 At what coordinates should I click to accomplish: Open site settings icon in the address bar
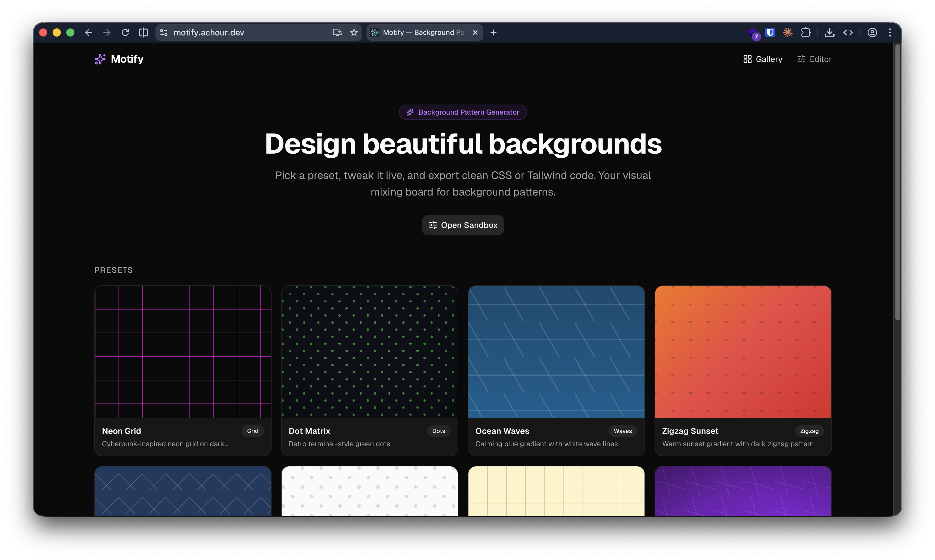[x=163, y=32]
